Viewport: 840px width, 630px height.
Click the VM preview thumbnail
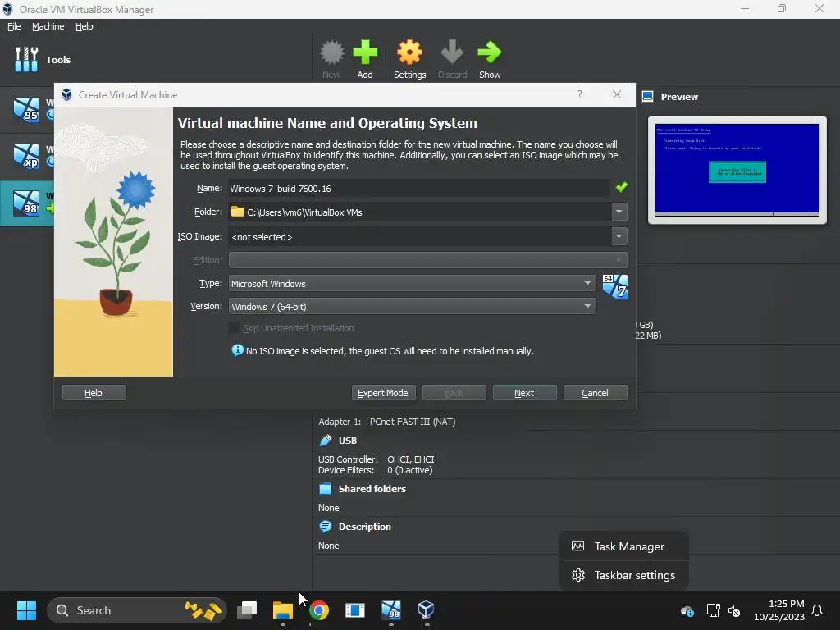click(737, 170)
